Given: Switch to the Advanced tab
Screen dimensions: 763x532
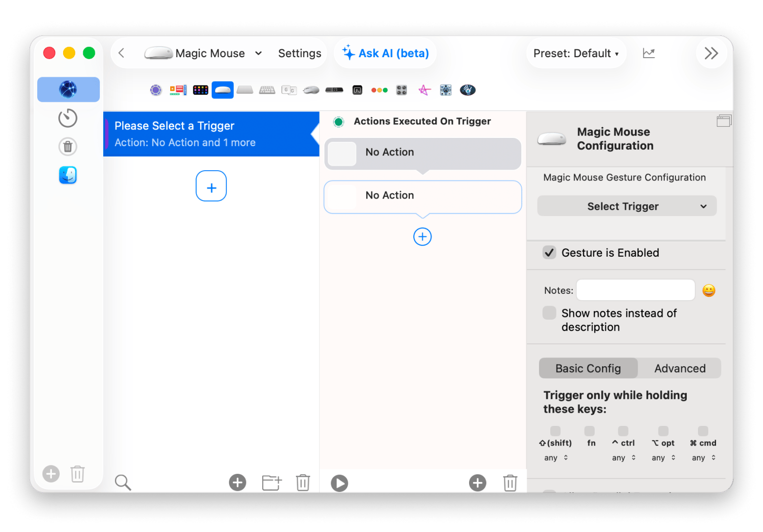Looking at the screenshot, I should [x=680, y=368].
